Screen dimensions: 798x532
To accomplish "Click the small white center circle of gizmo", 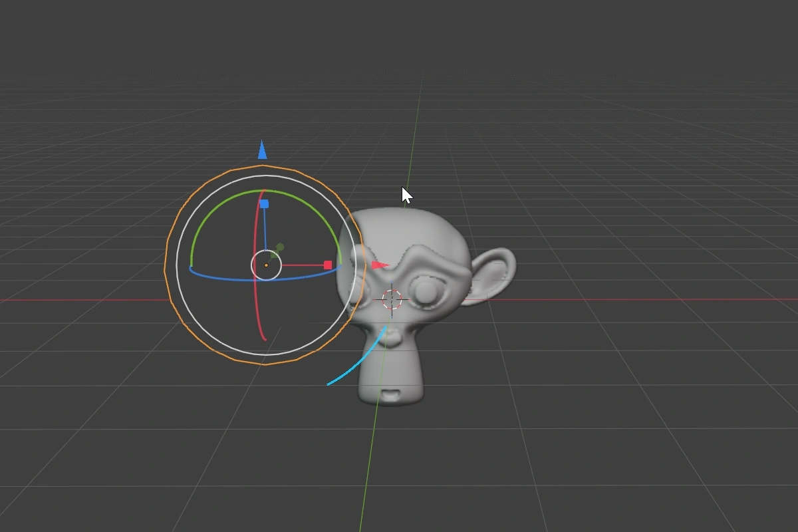I will [266, 265].
